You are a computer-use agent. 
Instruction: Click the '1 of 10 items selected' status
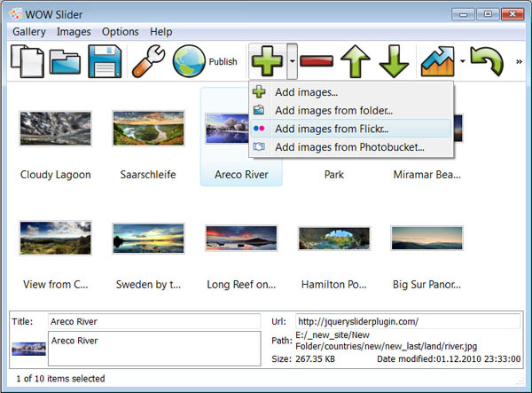[x=60, y=379]
